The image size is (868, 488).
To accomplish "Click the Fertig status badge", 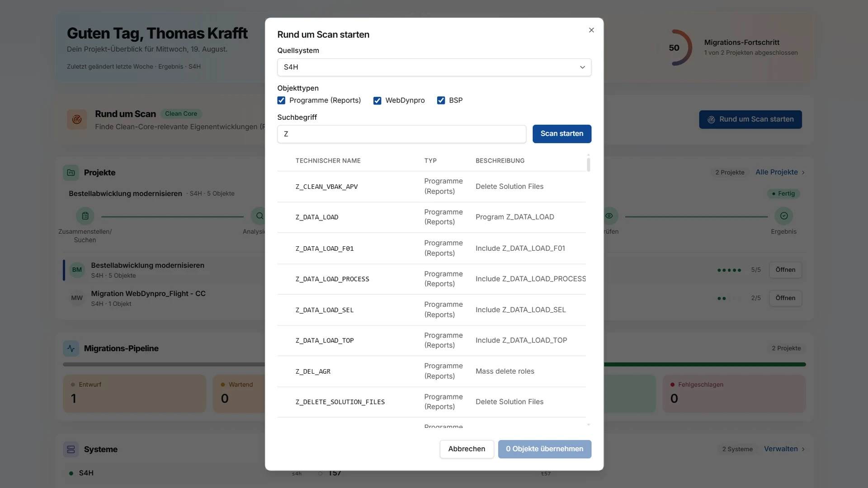I will point(783,194).
